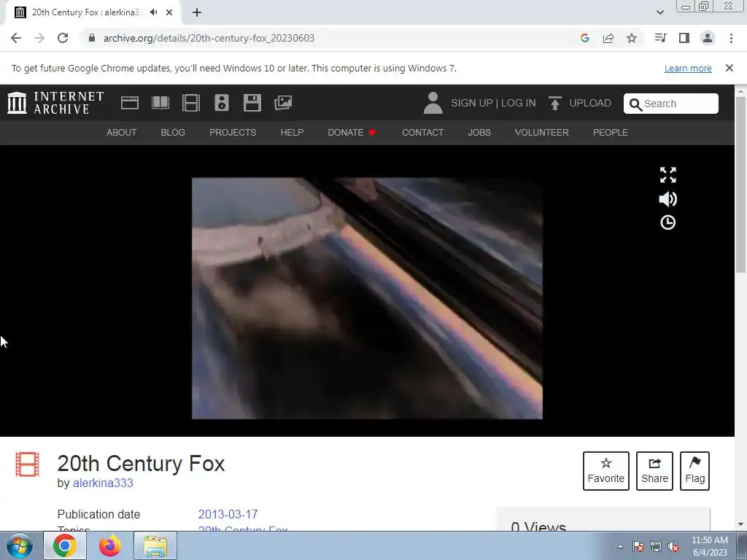
Task: Select the archive.org address bar URL
Action: click(209, 38)
